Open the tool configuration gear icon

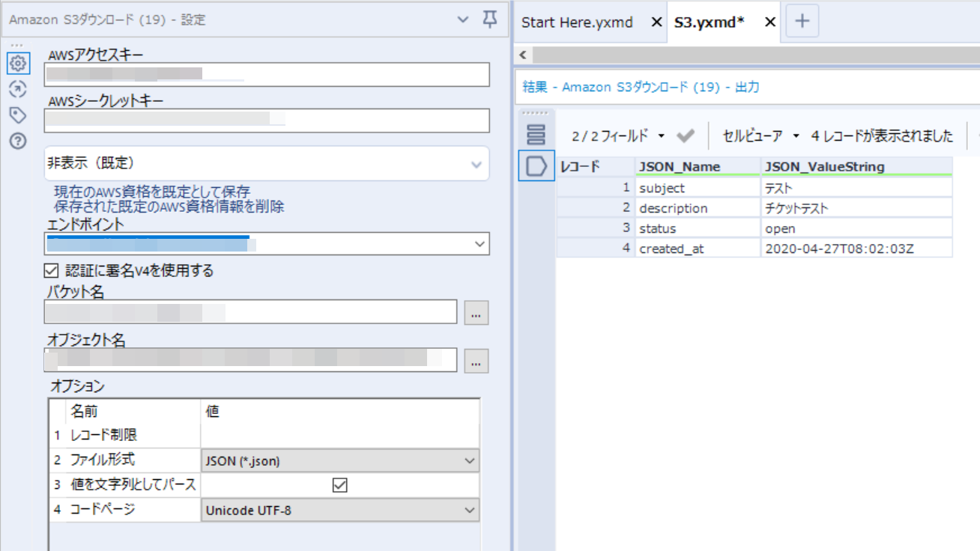18,64
